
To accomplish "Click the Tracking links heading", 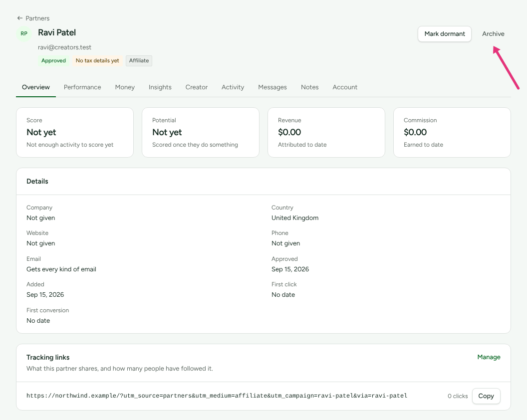I will (48, 357).
